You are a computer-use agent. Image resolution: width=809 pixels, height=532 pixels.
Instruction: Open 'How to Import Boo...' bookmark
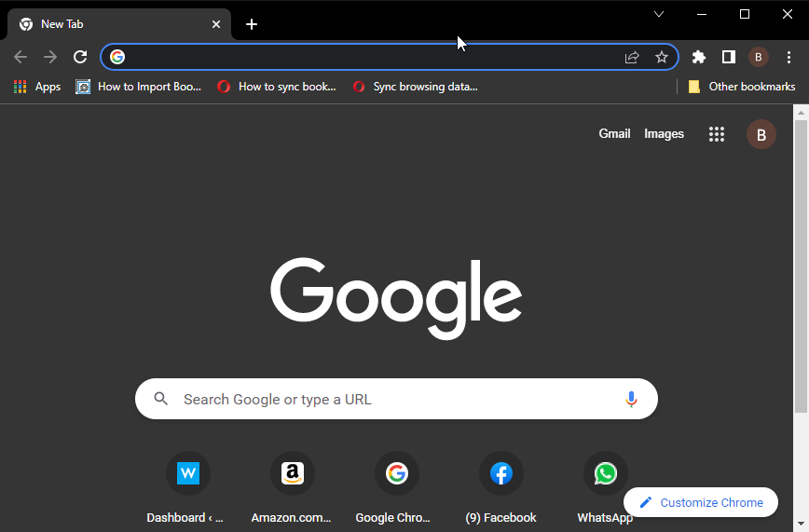138,87
